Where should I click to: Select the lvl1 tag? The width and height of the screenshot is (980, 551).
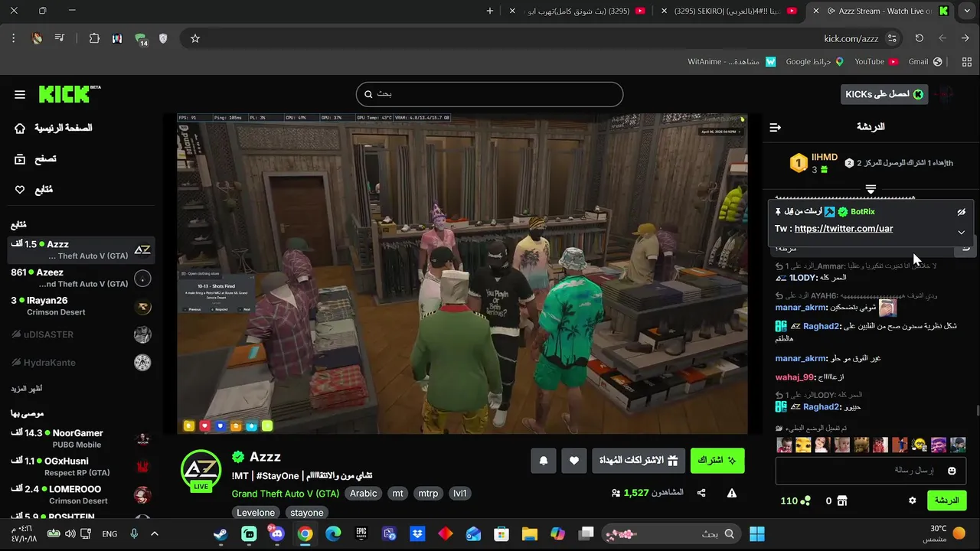(459, 494)
